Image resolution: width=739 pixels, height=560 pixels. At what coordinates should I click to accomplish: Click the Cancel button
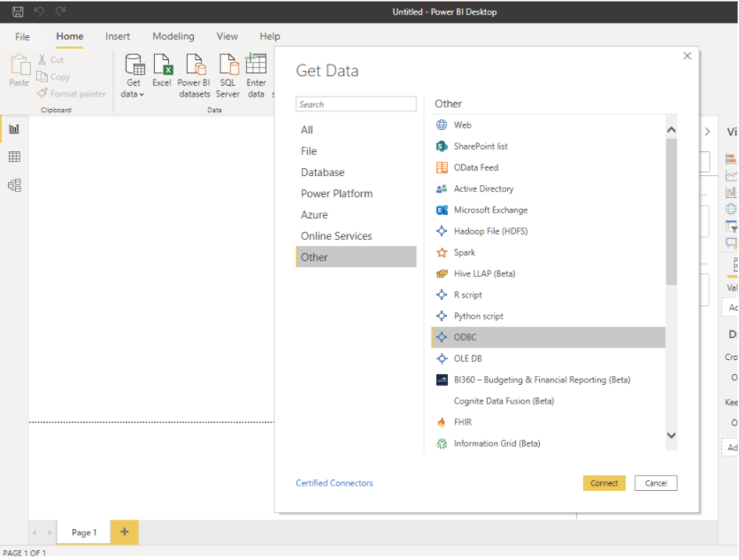(x=656, y=483)
